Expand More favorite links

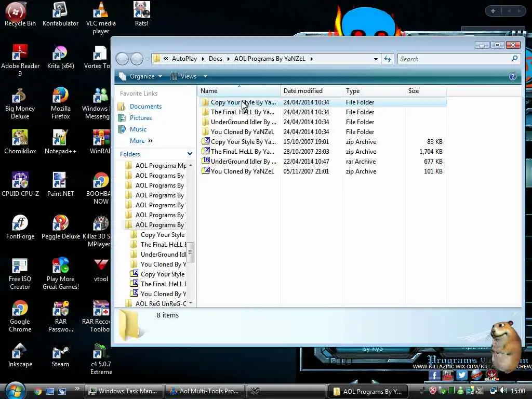(x=141, y=140)
